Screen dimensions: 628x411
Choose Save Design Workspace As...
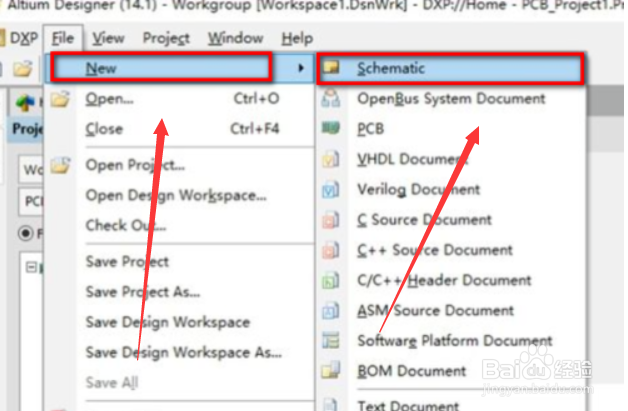(178, 353)
